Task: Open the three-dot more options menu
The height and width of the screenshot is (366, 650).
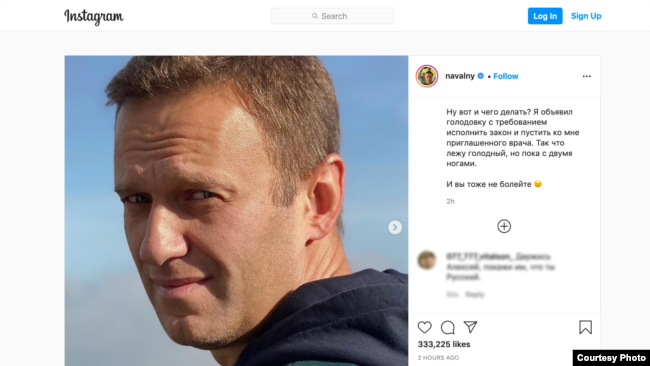Action: [x=587, y=76]
